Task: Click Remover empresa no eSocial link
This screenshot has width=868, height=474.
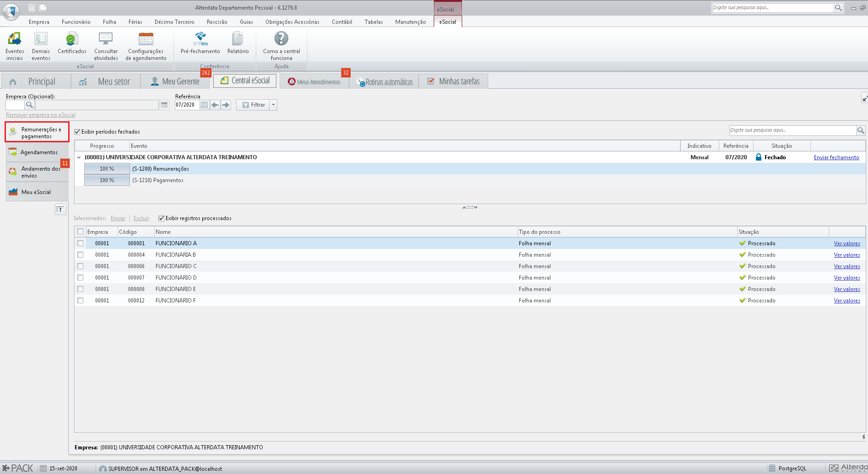Action: 41,115
